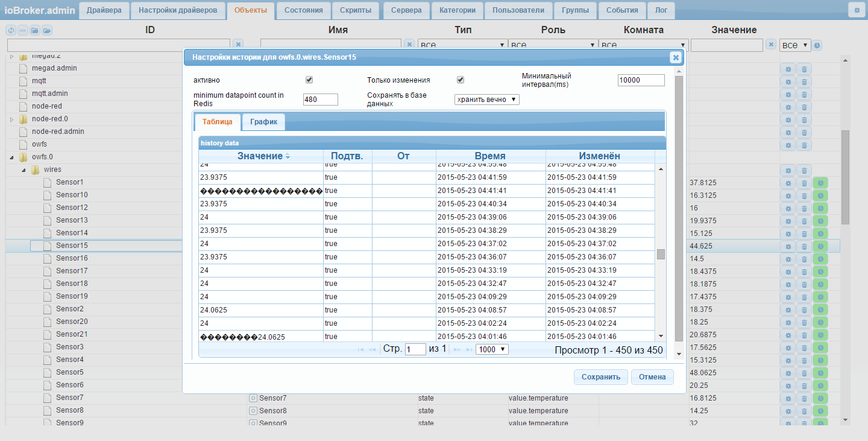Viewport: 868px width, 441px height.
Task: Click the Отмена button
Action: [x=652, y=377]
